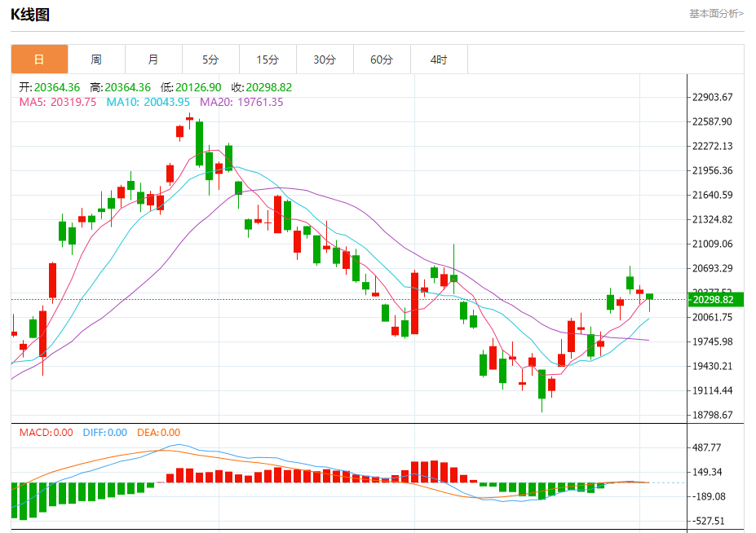Click the 20693.29 price axis label
756x533 pixels.
(713, 268)
